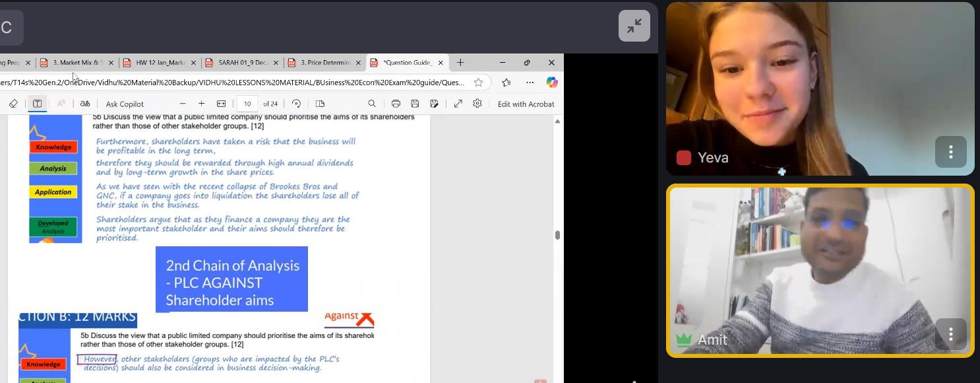Image resolution: width=980 pixels, height=383 pixels.
Task: Switch to the HW 12 Jan tab
Action: pyautogui.click(x=160, y=63)
